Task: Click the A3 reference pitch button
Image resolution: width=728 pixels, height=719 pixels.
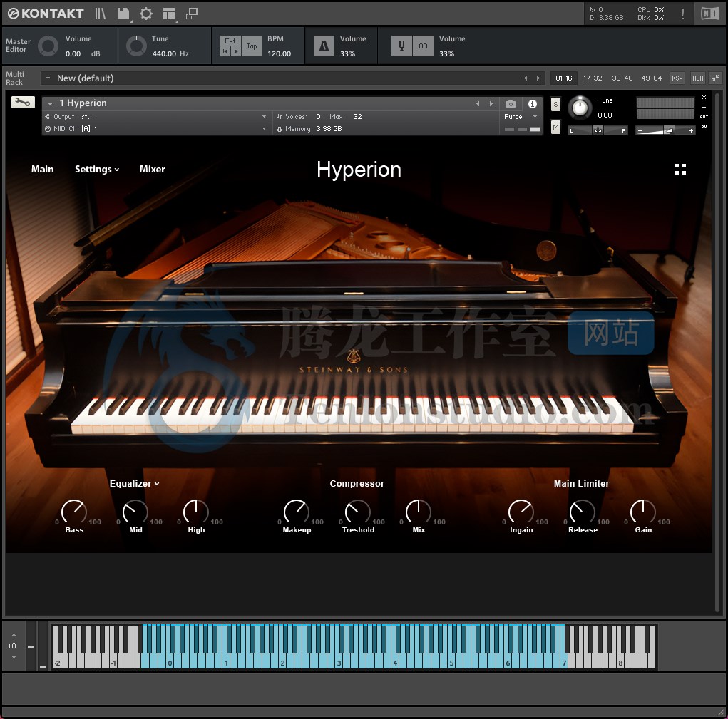Action: [423, 46]
